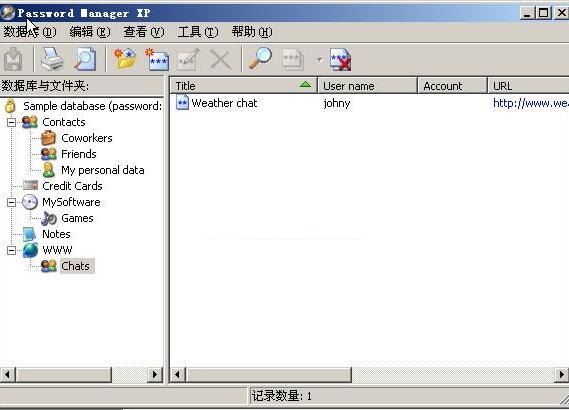
Task: Click record list scrollbar left arrow
Action: coord(178,374)
